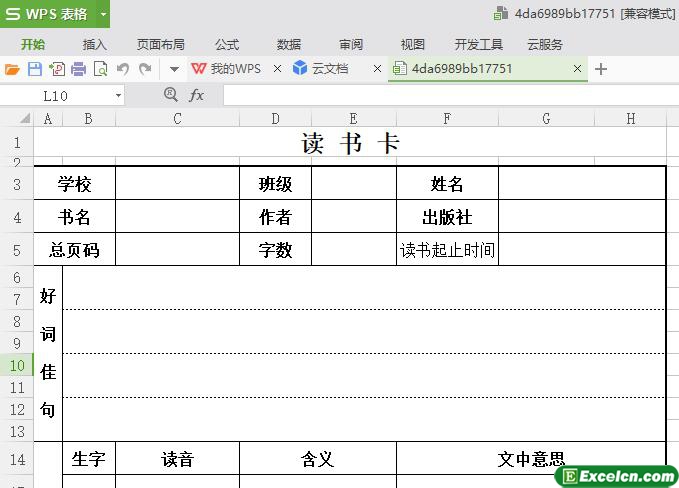Screen dimensions: 679x488
Task: Click the magnifier icon beside the fx button
Action: (170, 94)
